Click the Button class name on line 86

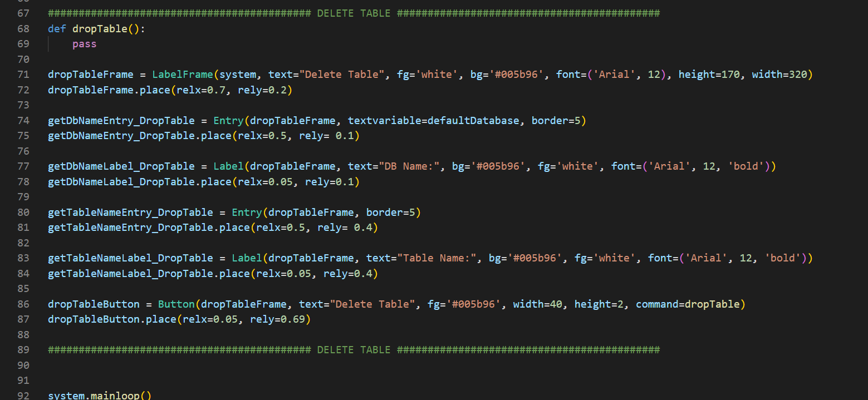[176, 304]
